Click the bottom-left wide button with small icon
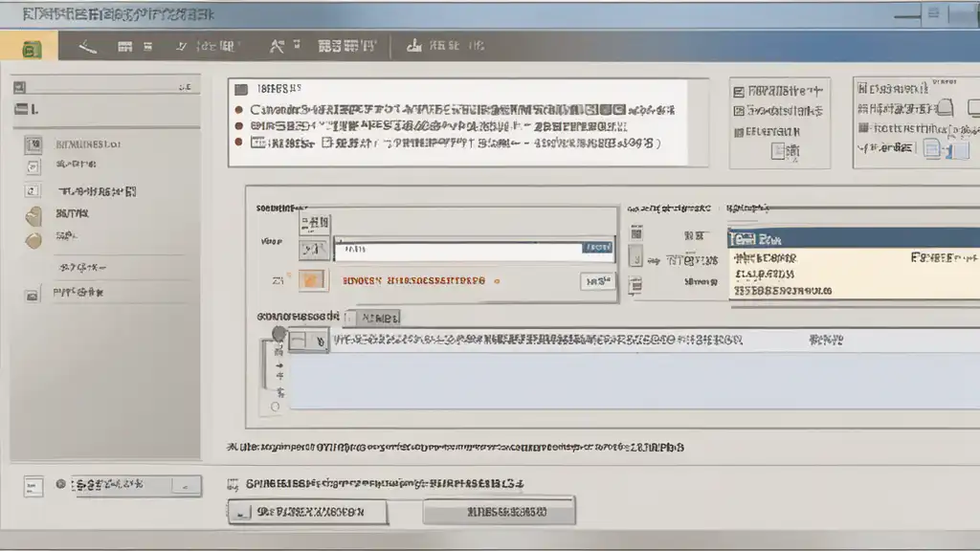The image size is (980, 551). 307,512
